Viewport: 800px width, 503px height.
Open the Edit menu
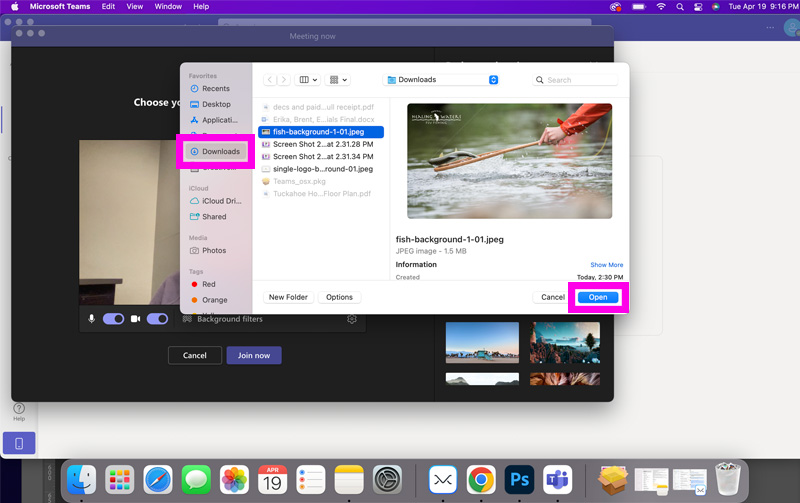[x=108, y=7]
